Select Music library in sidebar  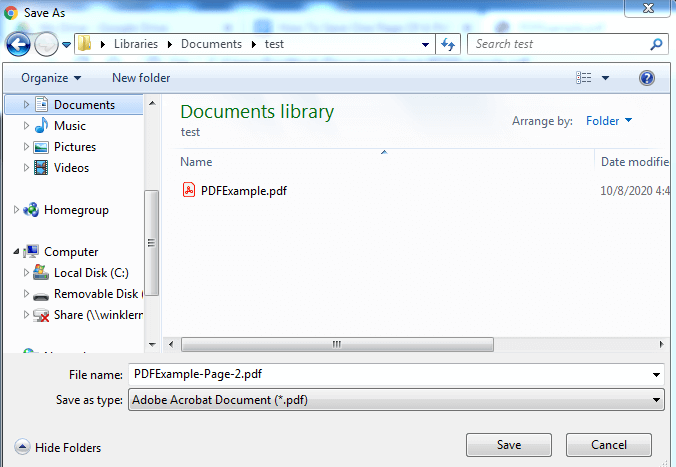(x=70, y=126)
